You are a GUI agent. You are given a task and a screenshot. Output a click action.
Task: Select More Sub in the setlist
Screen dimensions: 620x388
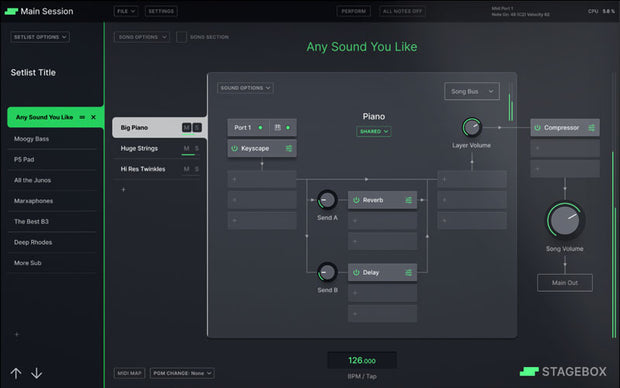[x=52, y=263]
